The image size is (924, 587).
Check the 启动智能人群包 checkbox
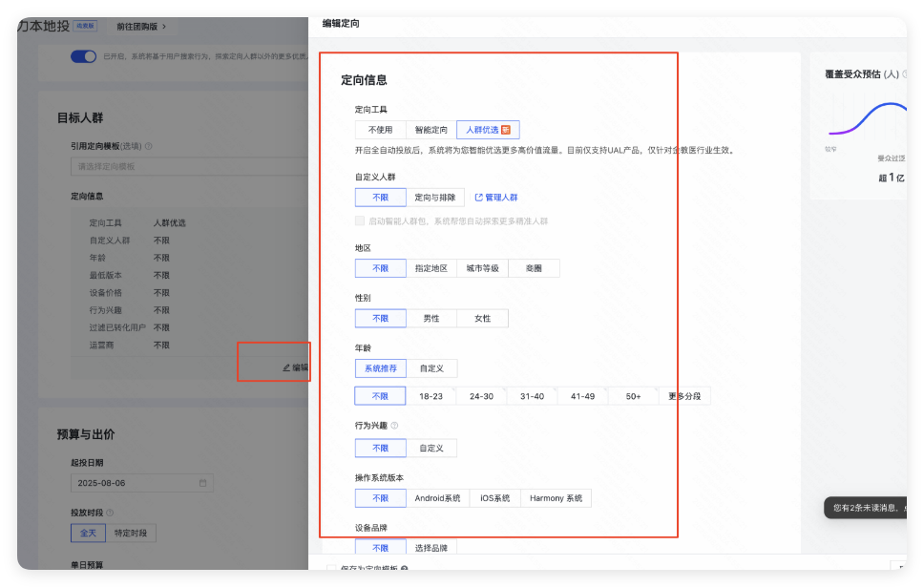coord(360,221)
